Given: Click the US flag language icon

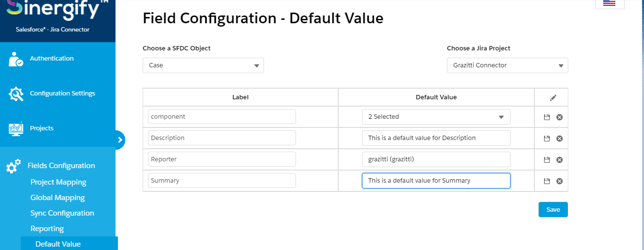Looking at the screenshot, I should click(609, 3).
